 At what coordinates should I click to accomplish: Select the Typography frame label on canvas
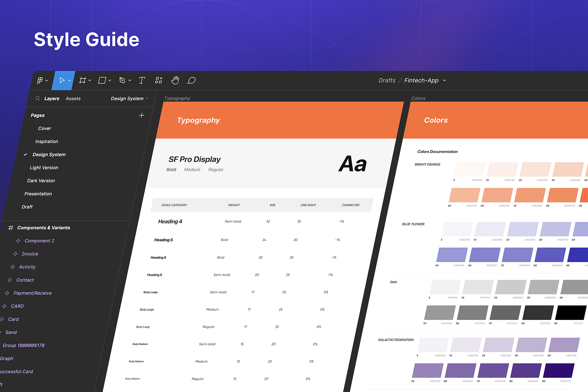click(177, 98)
